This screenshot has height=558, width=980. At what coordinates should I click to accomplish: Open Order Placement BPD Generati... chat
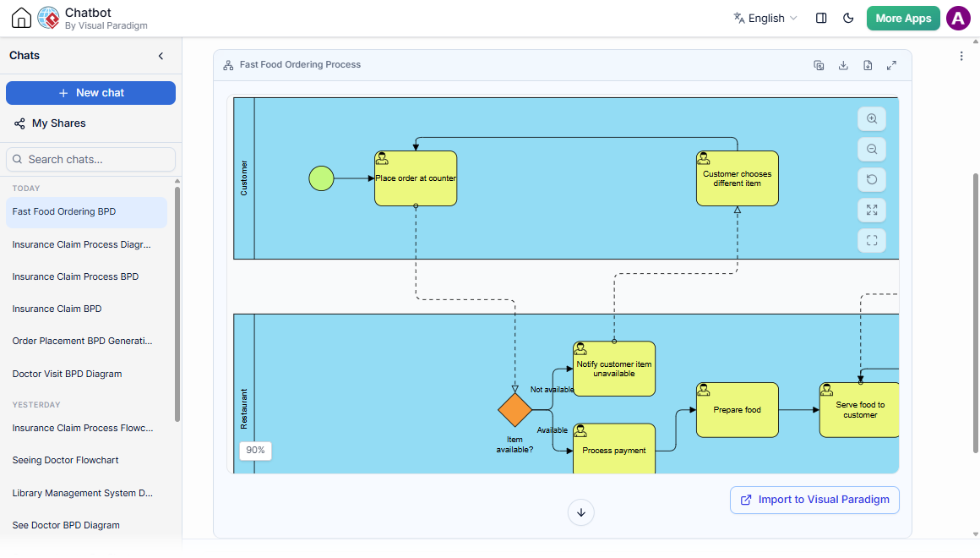pyautogui.click(x=86, y=341)
